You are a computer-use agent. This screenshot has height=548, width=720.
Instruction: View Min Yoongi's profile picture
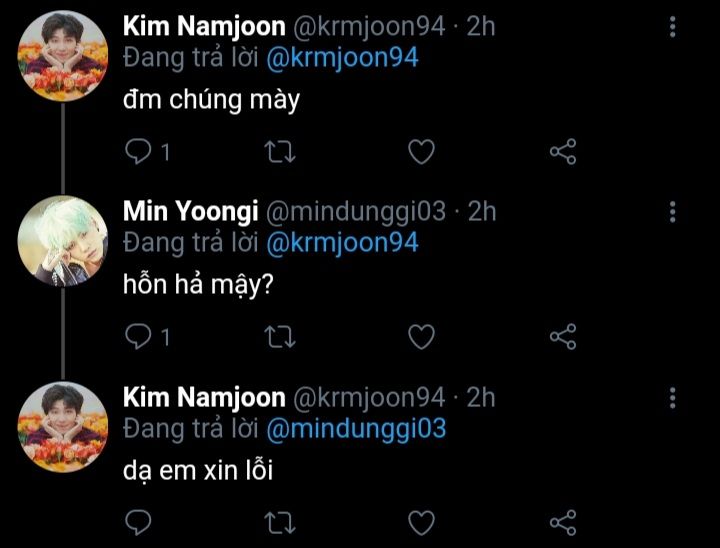pos(62,241)
